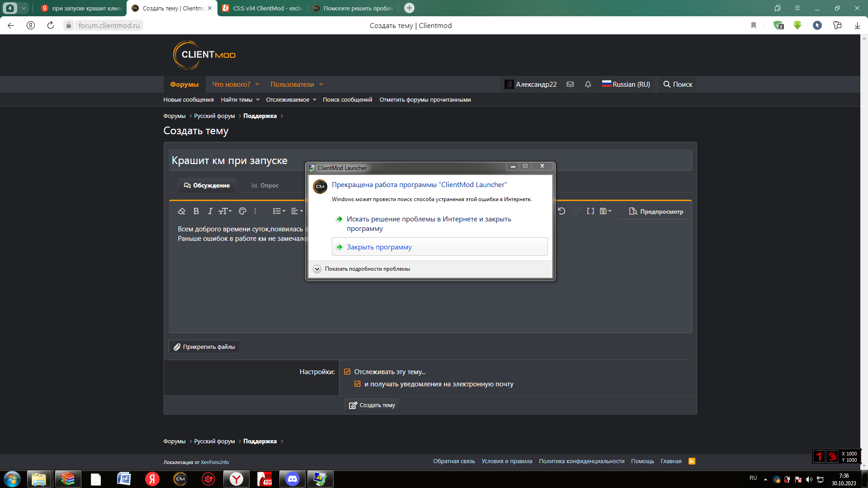Open the conversations envelope icon
The image size is (868, 488).
click(x=570, y=84)
